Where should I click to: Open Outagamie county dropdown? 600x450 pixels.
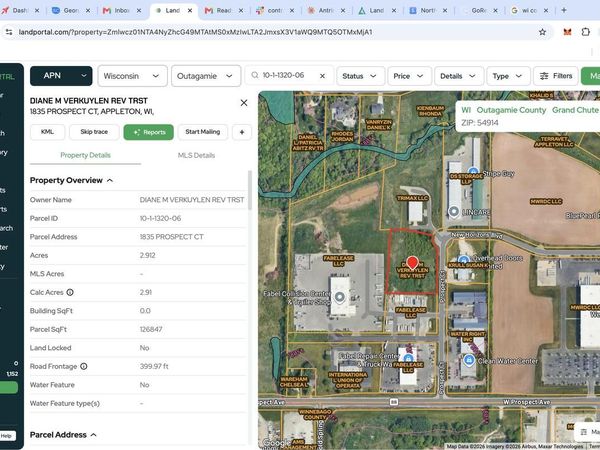pyautogui.click(x=206, y=76)
